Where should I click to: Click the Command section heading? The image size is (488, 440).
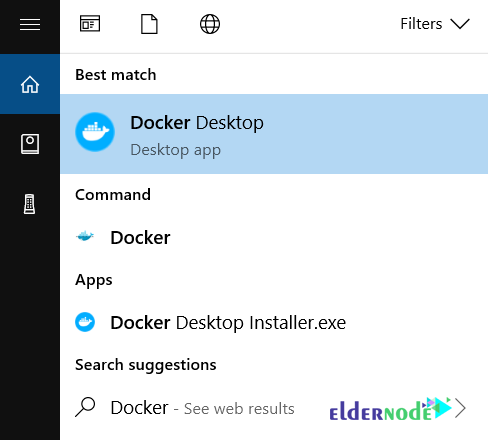click(113, 194)
